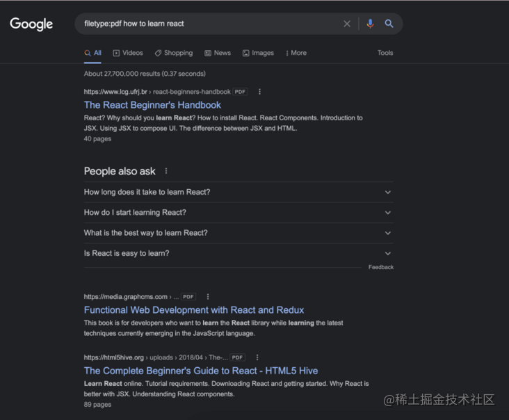This screenshot has width=509, height=420.
Task: Click the '40 pages' text
Action: [x=97, y=139]
